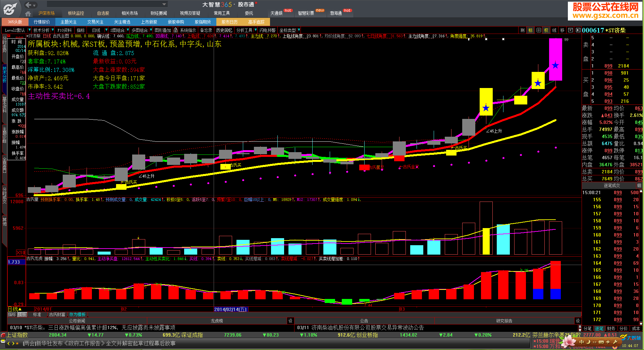Click the home icon in the navigation bar
The image size is (644, 350).
(28, 13)
